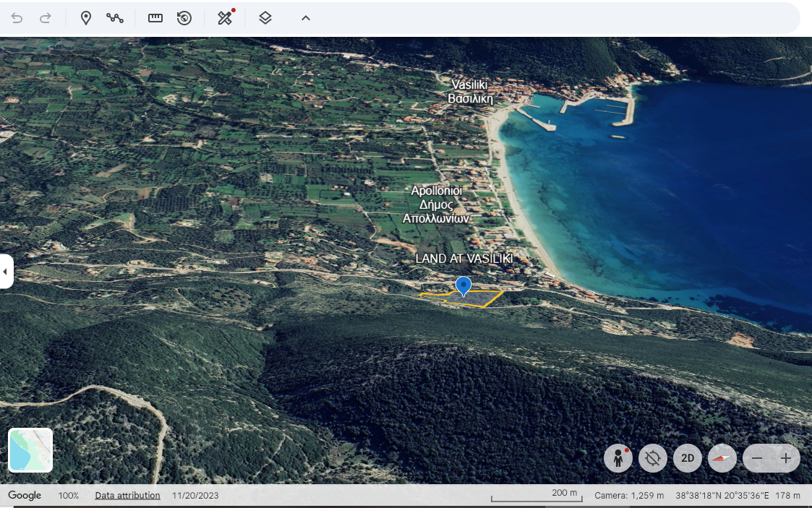The width and height of the screenshot is (812, 508).
Task: Open the historical imagery clock tool
Action: click(x=184, y=18)
